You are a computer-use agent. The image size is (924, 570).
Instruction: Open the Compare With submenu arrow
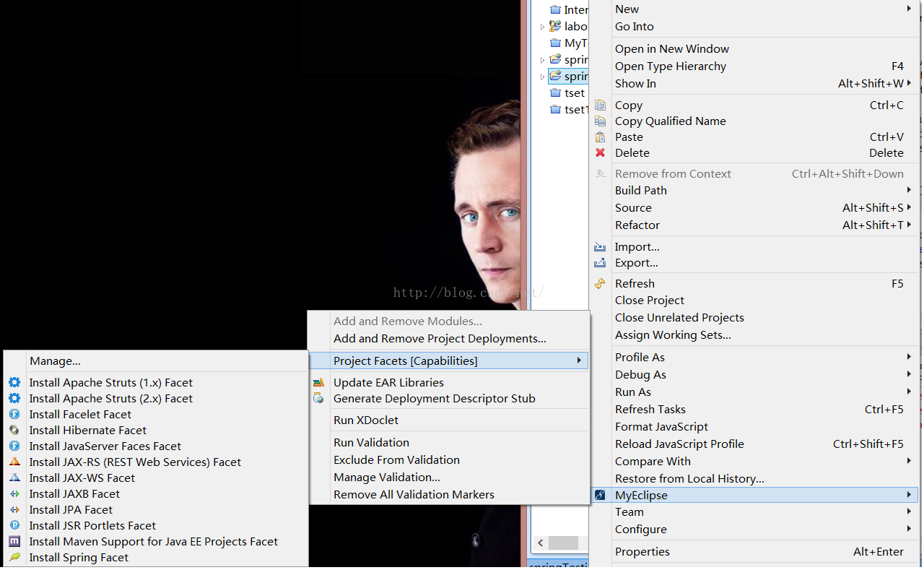pyautogui.click(x=909, y=462)
